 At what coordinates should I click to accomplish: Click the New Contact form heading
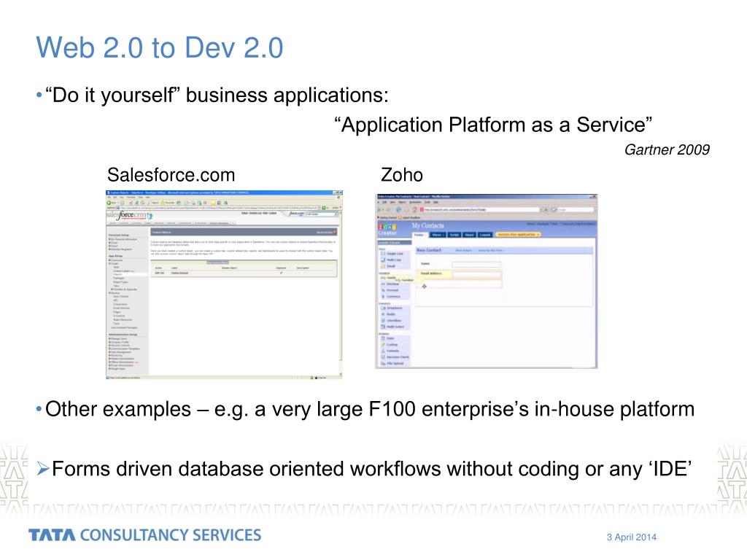pos(429,250)
